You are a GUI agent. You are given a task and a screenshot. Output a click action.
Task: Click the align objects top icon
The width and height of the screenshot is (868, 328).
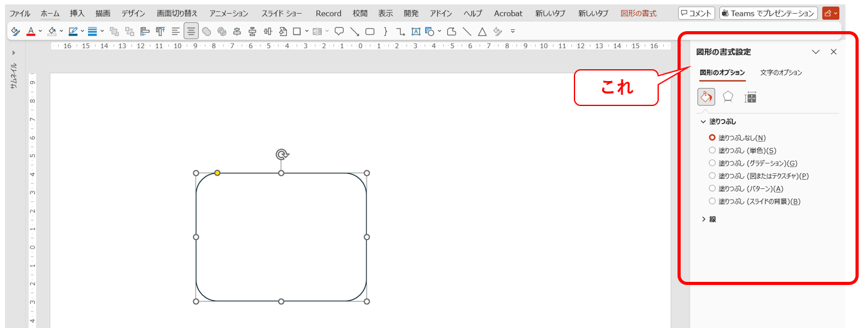tap(160, 31)
